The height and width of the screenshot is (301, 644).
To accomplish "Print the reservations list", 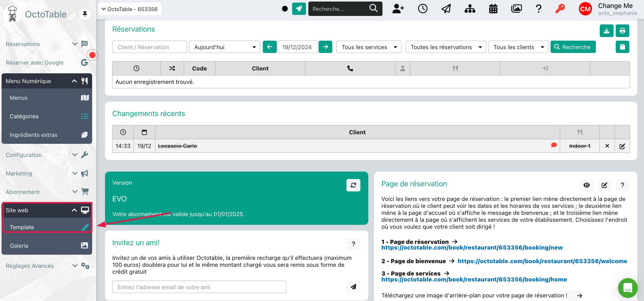I will tap(622, 31).
